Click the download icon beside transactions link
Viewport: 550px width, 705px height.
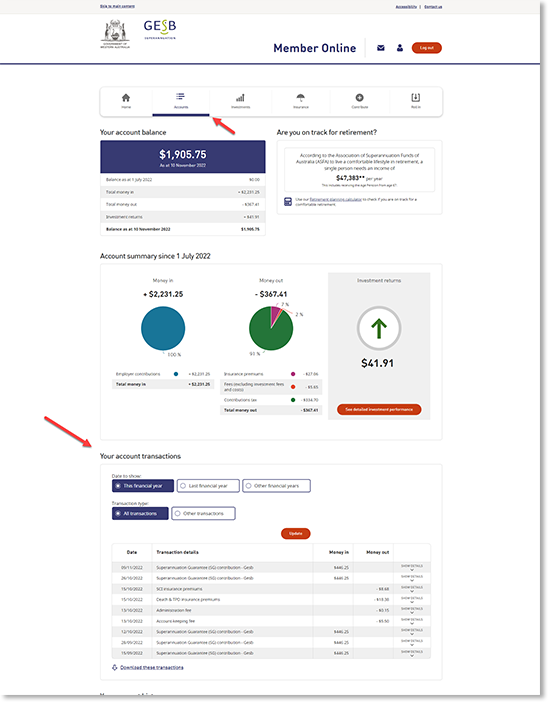point(115,669)
